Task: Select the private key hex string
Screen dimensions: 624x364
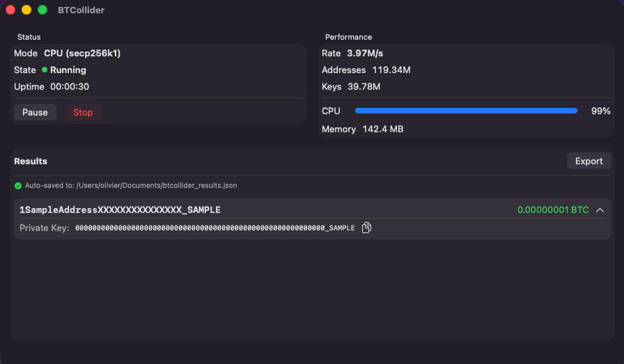Action: point(215,228)
